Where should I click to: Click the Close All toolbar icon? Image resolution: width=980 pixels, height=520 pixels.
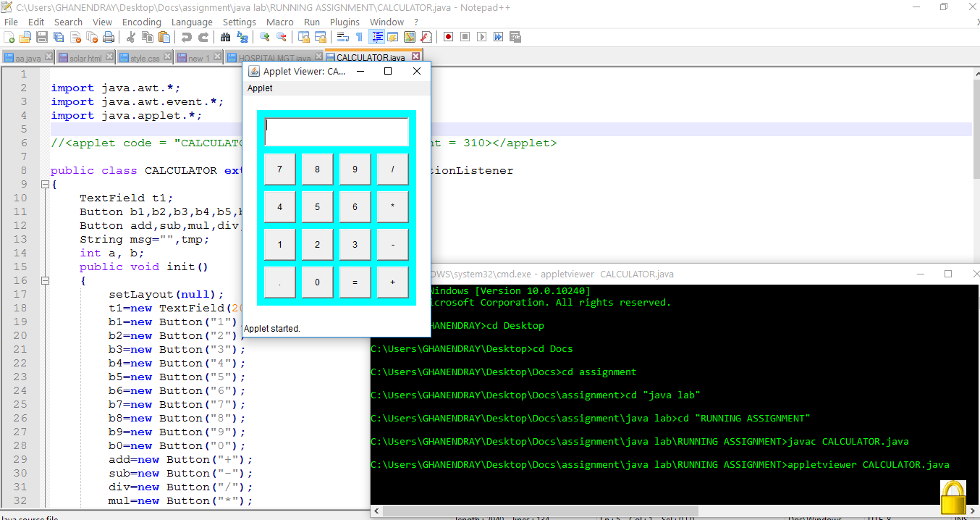coord(92,37)
